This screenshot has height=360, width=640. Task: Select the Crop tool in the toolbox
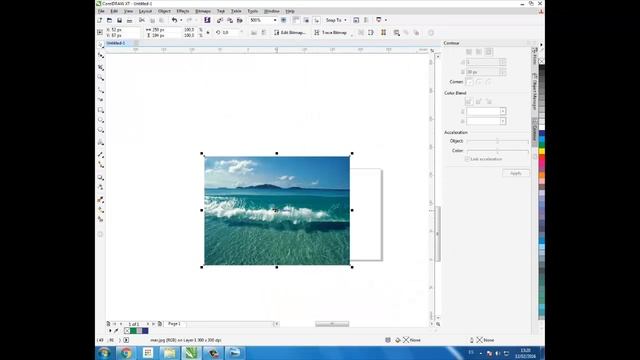tap(100, 67)
